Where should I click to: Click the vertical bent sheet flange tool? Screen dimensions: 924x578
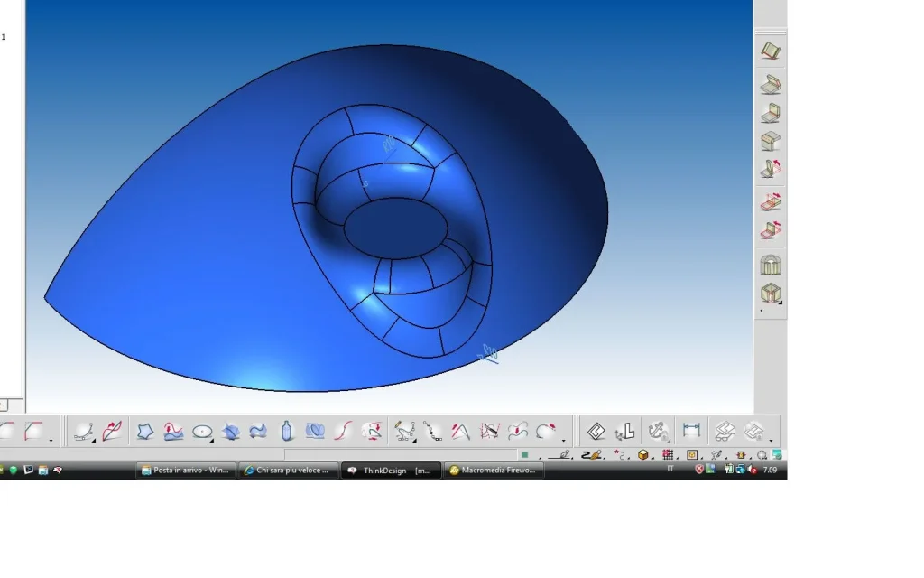coord(771,113)
